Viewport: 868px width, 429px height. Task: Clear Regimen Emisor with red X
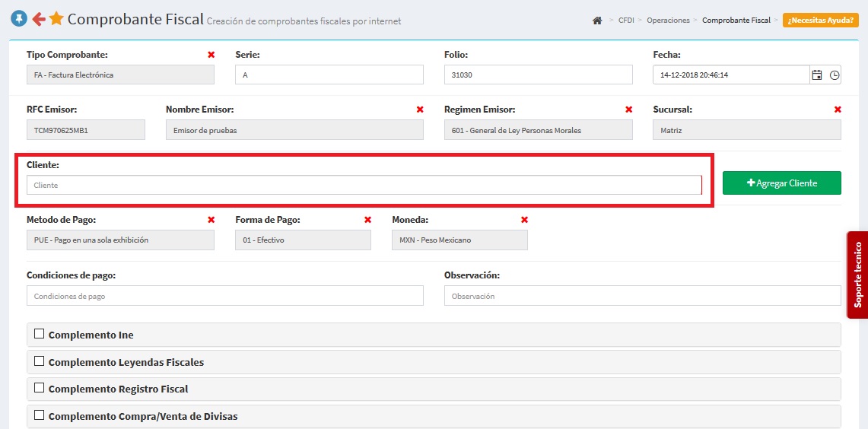point(628,110)
